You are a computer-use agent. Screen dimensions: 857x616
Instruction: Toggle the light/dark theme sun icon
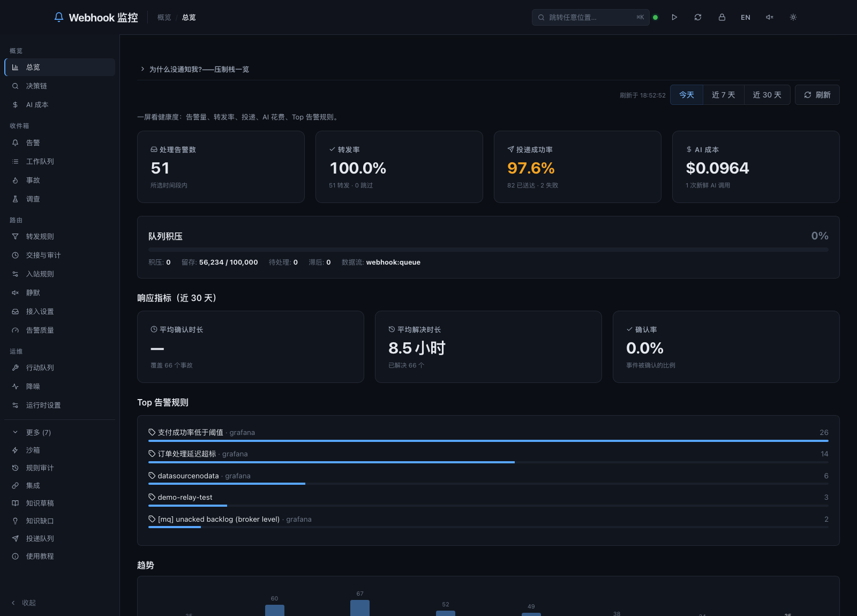click(x=793, y=17)
